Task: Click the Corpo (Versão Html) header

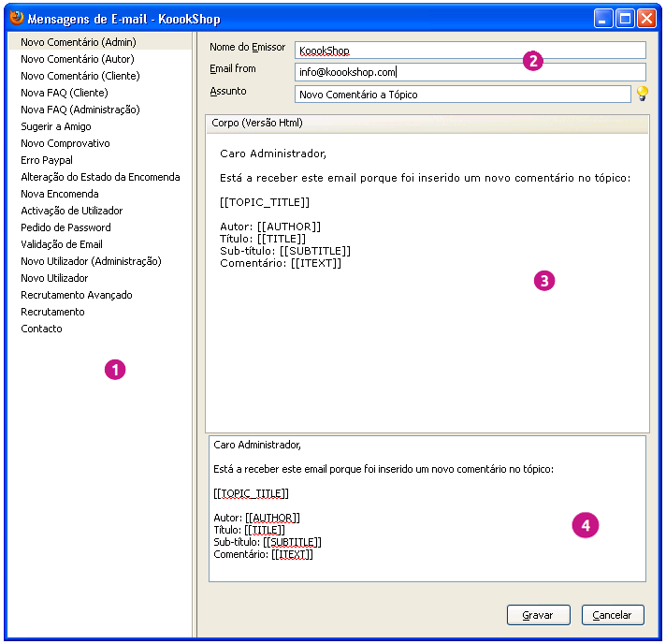Action: pos(427,124)
